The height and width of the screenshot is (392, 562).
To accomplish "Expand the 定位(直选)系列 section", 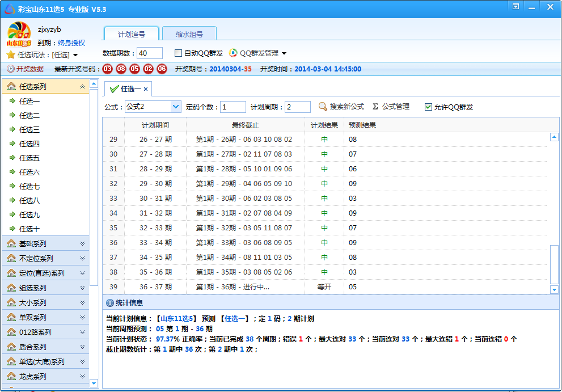I will pyautogui.click(x=82, y=273).
